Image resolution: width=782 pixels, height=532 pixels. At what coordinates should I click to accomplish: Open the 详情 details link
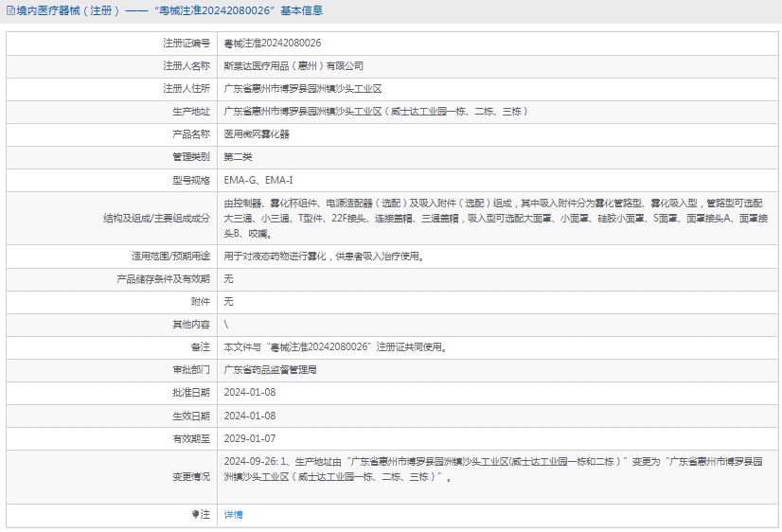click(233, 515)
